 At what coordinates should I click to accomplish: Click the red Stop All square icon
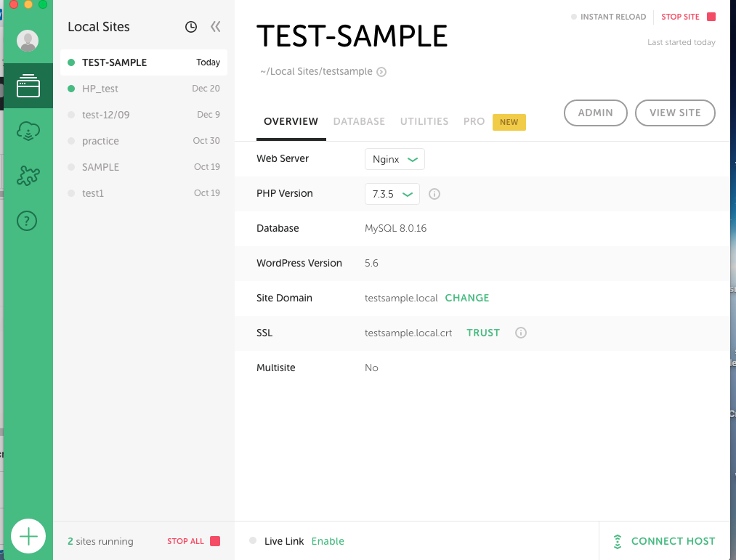(215, 541)
